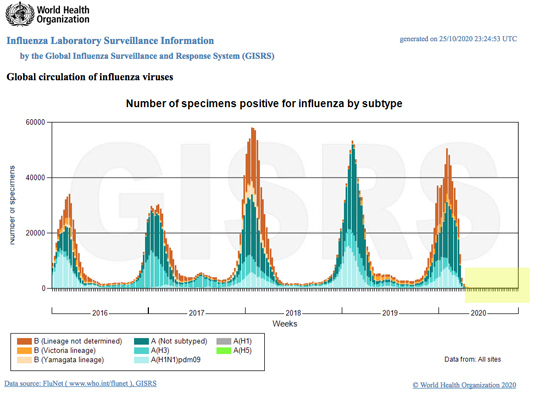Open the FluNet data source link

point(80,383)
